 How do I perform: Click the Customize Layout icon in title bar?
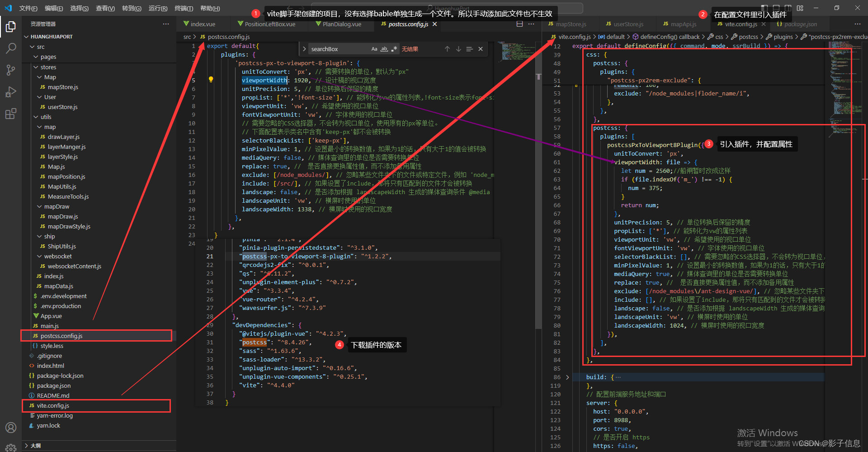tap(800, 8)
